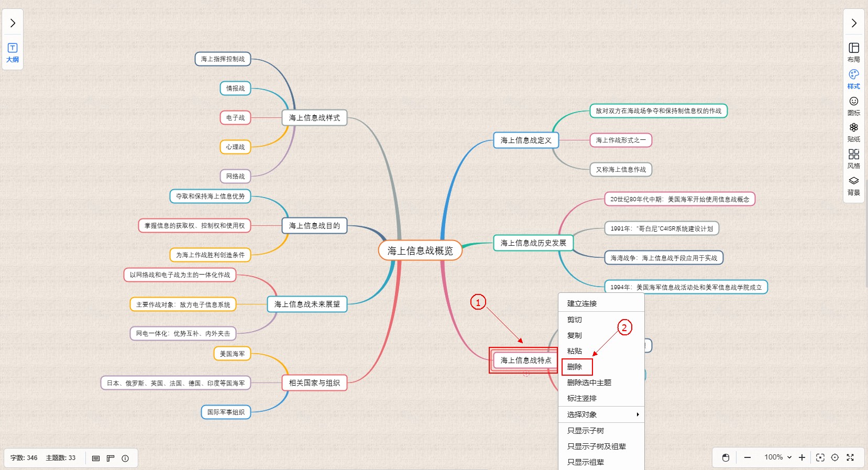
Task: Choose 删除 from the context menu
Action: (575, 367)
